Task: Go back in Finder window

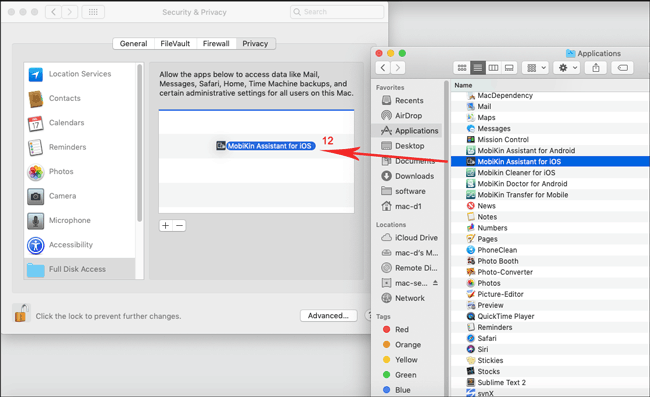Action: [383, 68]
